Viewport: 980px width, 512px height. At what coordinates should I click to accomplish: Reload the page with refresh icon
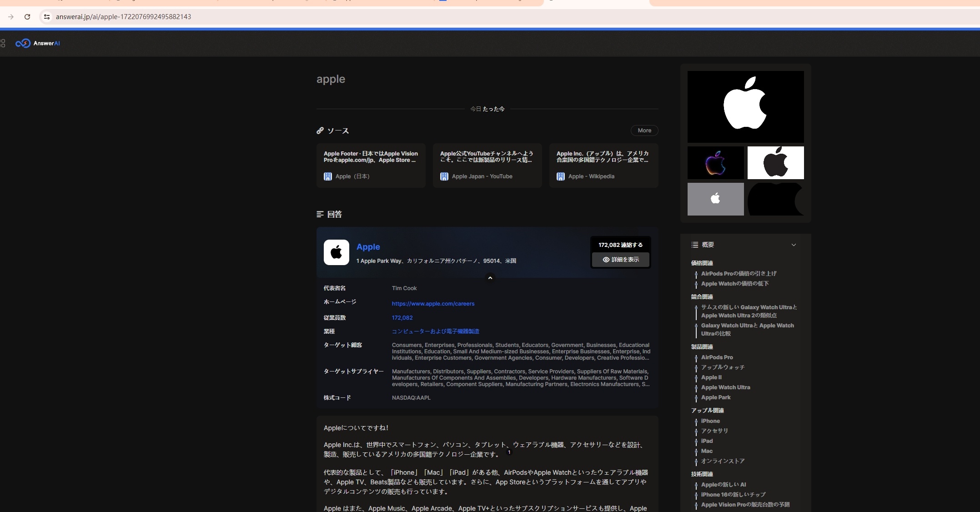(x=27, y=17)
